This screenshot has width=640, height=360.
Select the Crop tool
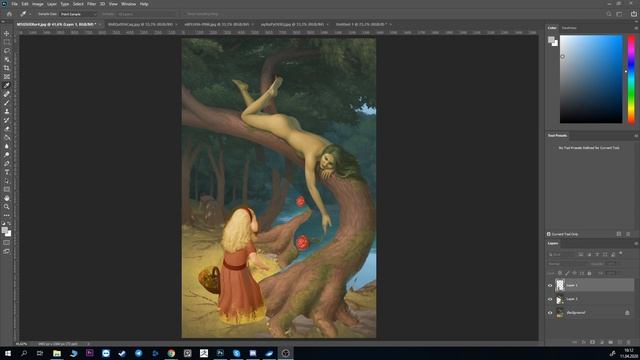click(x=7, y=68)
